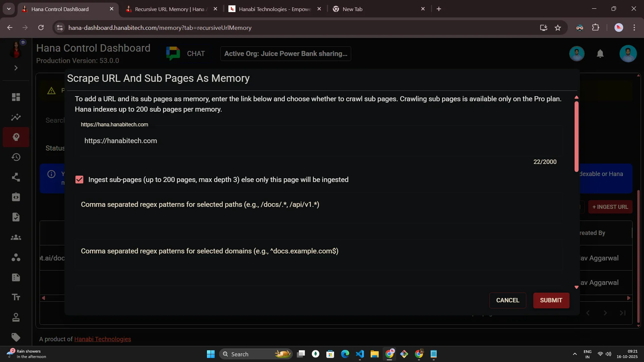Click the notifications bell icon
The height and width of the screenshot is (362, 644).
point(600,54)
